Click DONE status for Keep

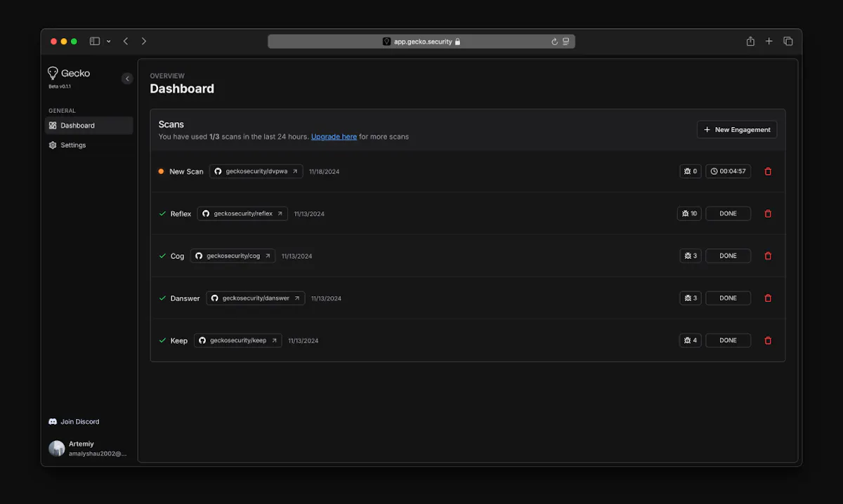pyautogui.click(x=728, y=340)
